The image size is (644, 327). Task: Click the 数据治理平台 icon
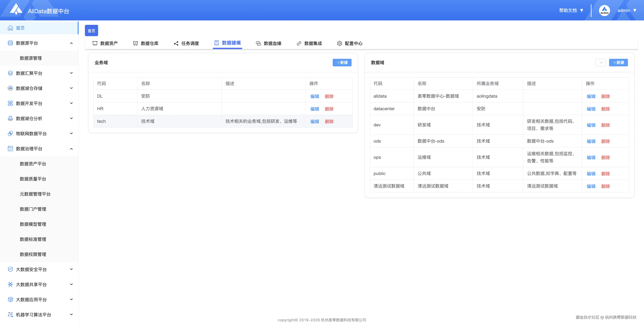(10, 149)
